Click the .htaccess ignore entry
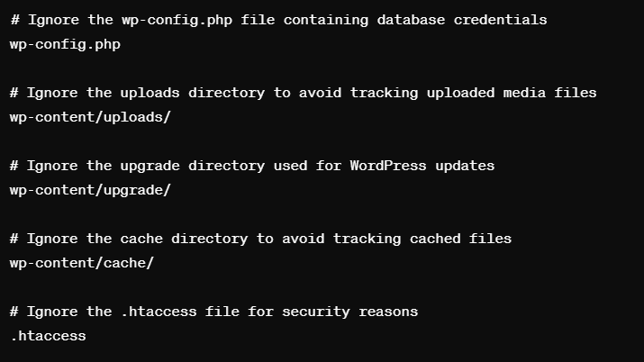The height and width of the screenshot is (362, 644). (x=48, y=336)
